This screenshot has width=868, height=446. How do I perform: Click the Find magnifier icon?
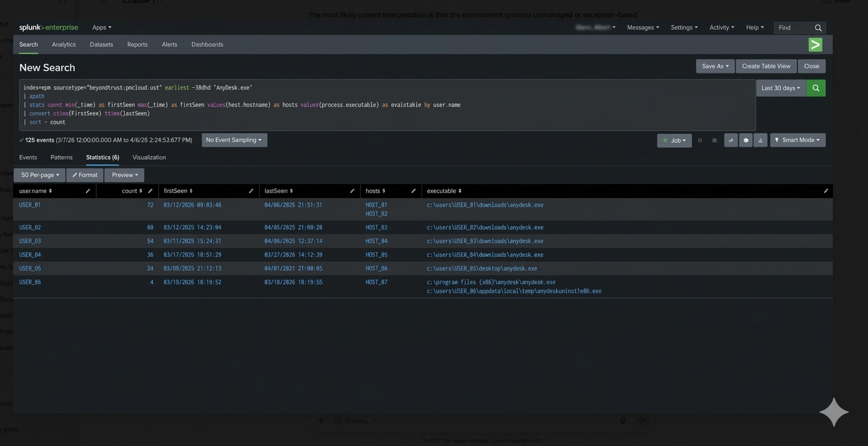coord(818,28)
